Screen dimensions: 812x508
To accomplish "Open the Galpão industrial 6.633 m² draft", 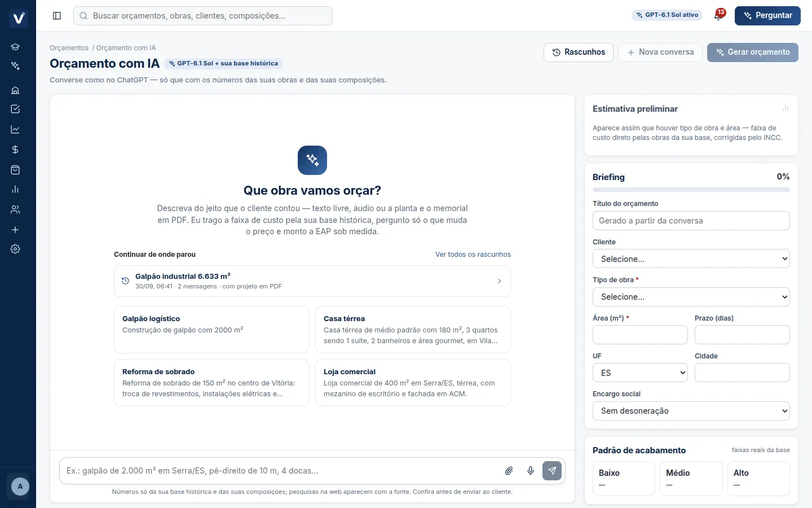I will point(312,281).
